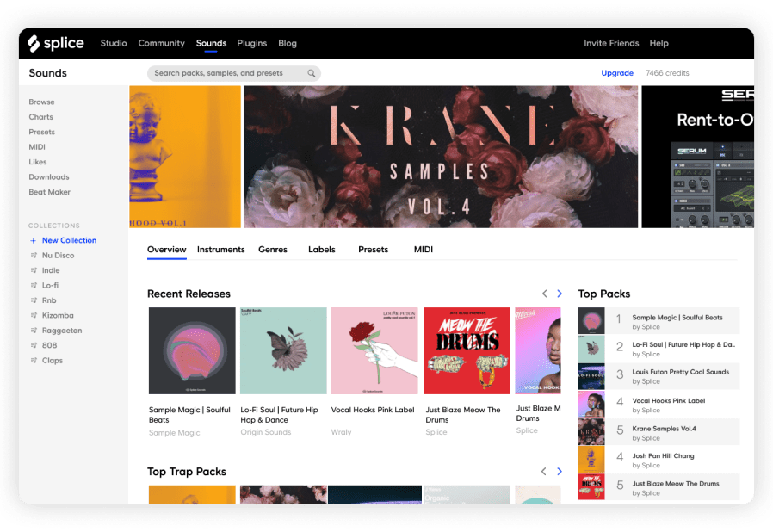Select Krane Samples Vol.4 in Top Packs

[659, 432]
